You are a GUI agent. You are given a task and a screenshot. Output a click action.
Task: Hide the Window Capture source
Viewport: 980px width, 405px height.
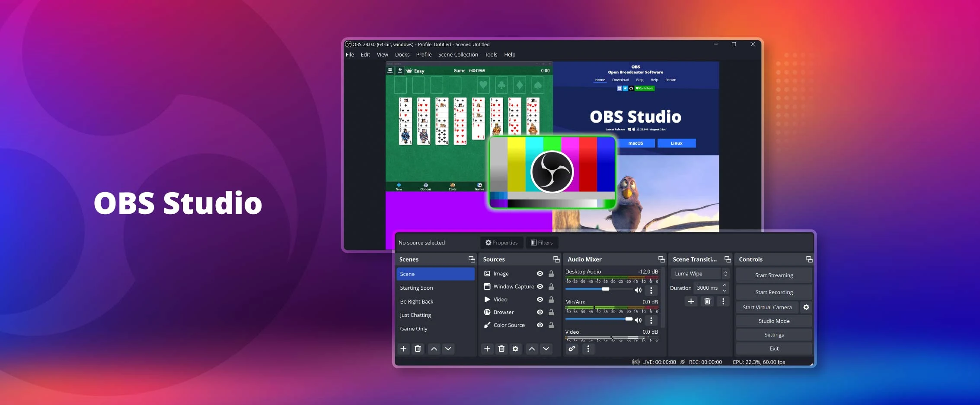pos(539,286)
